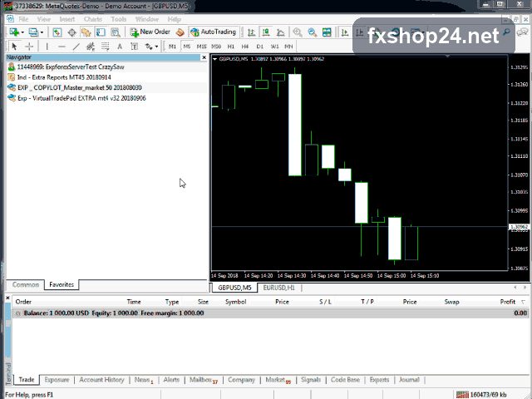Click the Arrows objects icon
The height and width of the screenshot is (399, 532).
click(149, 47)
